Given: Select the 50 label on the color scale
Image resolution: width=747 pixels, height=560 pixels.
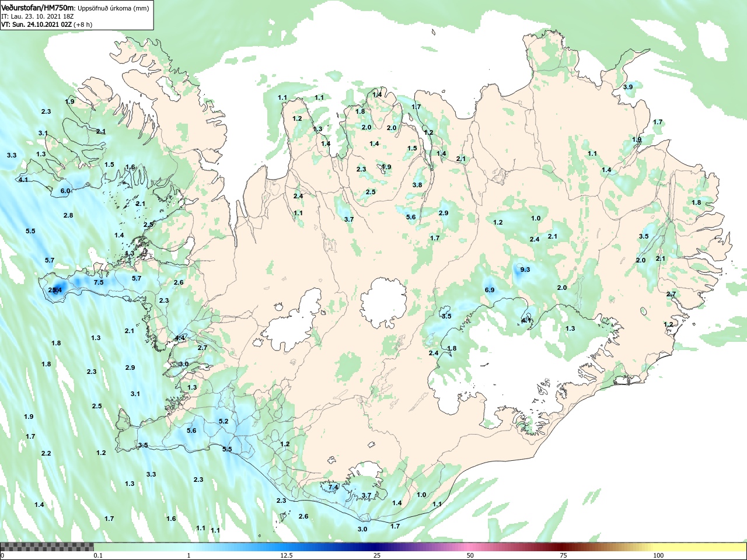Looking at the screenshot, I should [470, 555].
